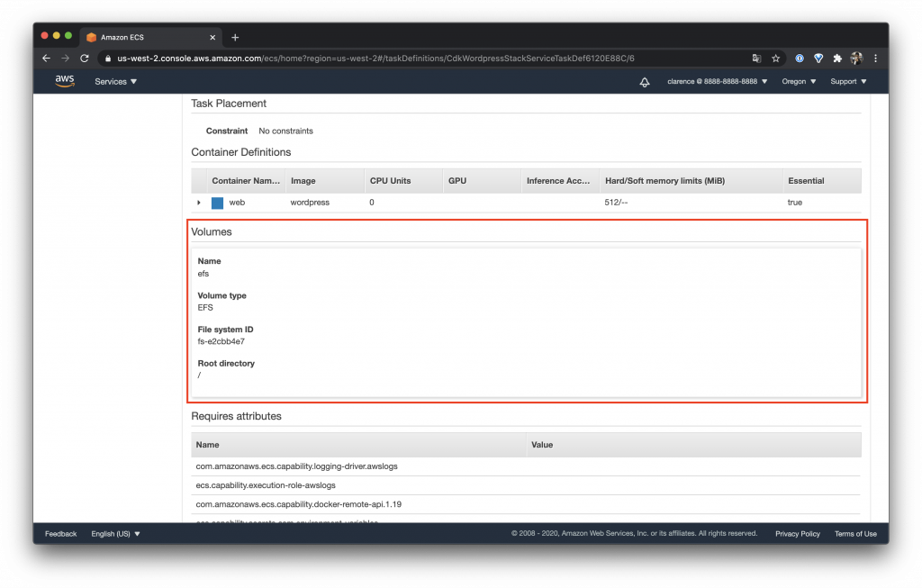Open the English (US) language dropdown

pos(116,534)
